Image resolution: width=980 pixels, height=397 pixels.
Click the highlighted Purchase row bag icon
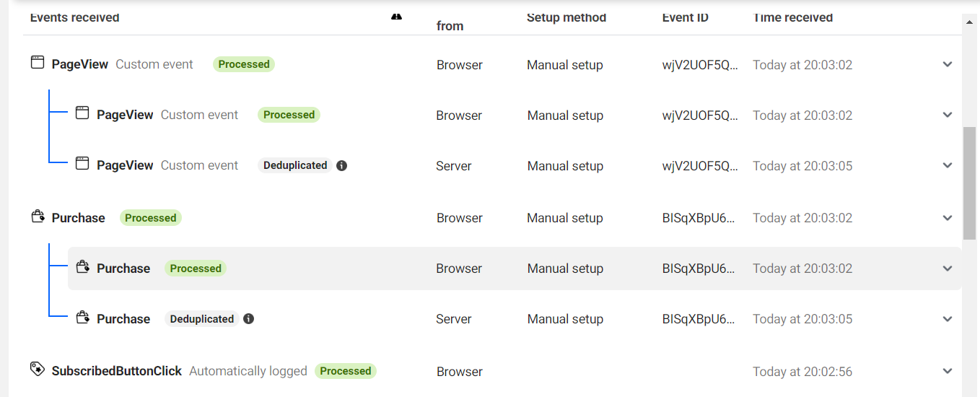82,267
